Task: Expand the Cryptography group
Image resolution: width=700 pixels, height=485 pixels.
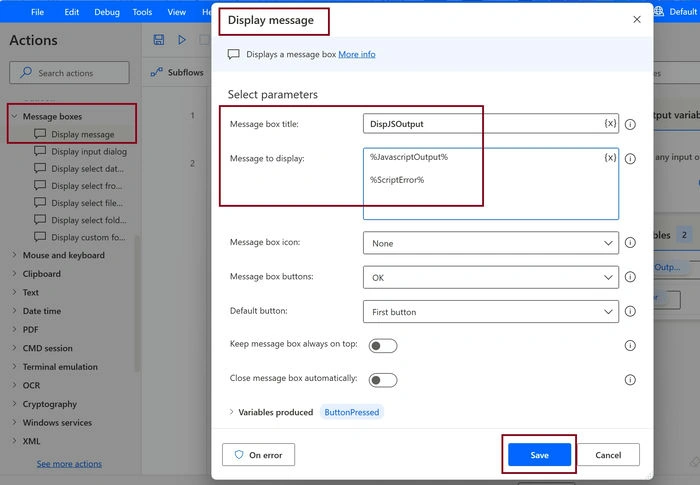Action: (x=14, y=404)
